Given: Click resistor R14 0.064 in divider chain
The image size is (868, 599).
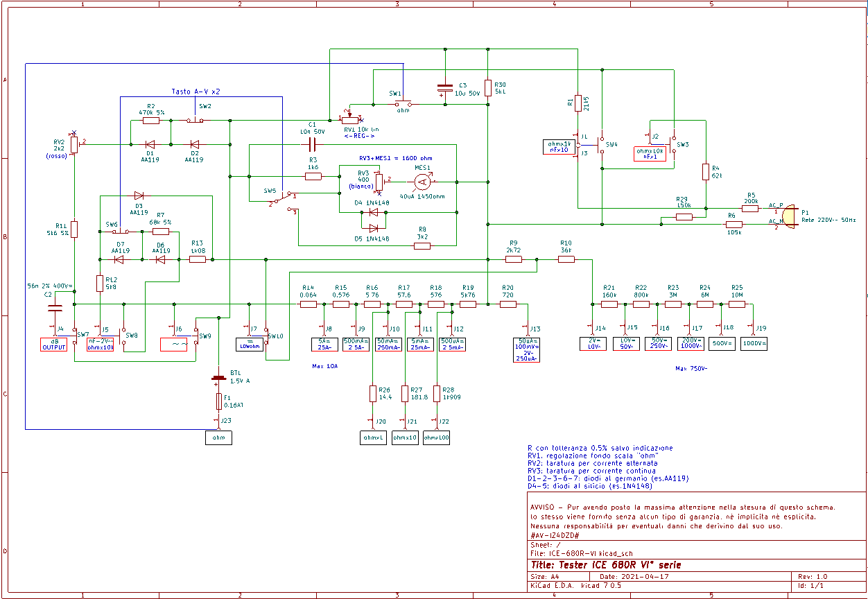Looking at the screenshot, I should point(309,304).
